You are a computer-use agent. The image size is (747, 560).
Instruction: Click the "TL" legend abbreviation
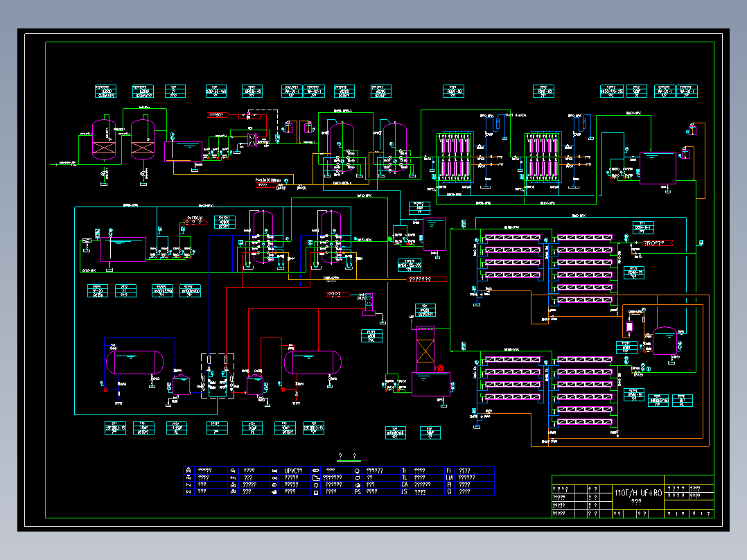[x=404, y=478]
